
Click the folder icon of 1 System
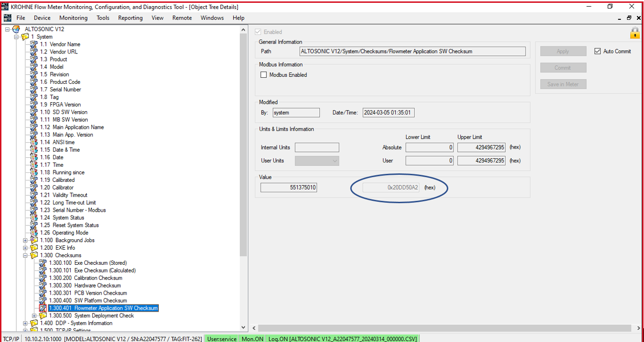[25, 37]
